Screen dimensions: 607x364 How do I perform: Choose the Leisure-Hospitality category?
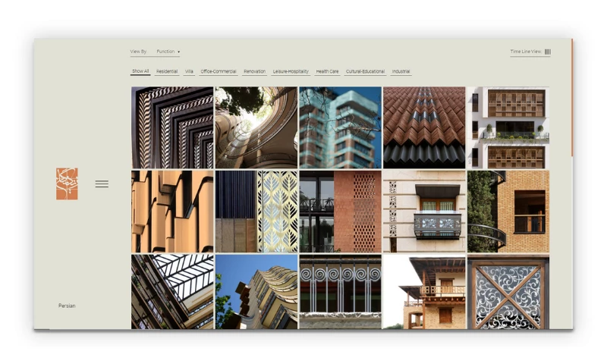coord(291,72)
